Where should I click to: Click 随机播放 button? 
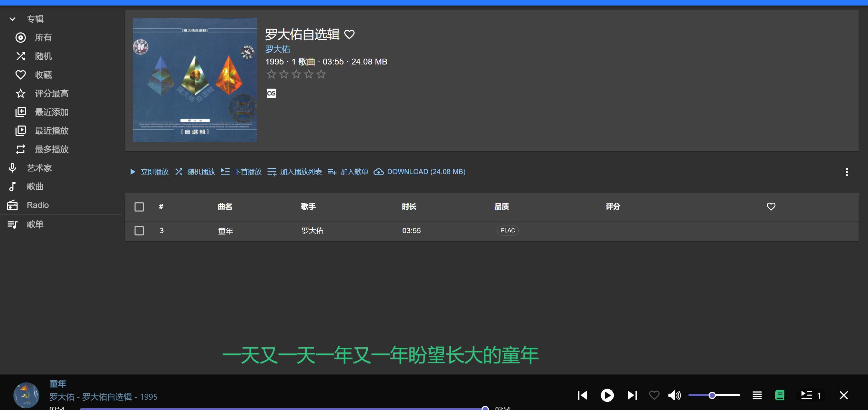click(195, 172)
